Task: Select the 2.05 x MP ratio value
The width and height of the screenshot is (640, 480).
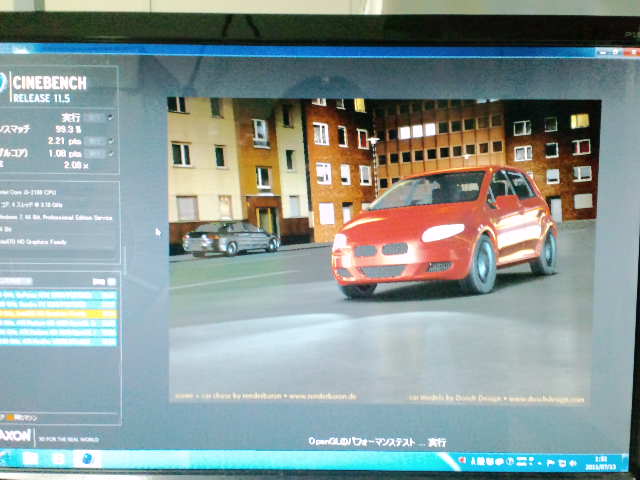Action: [x=76, y=165]
